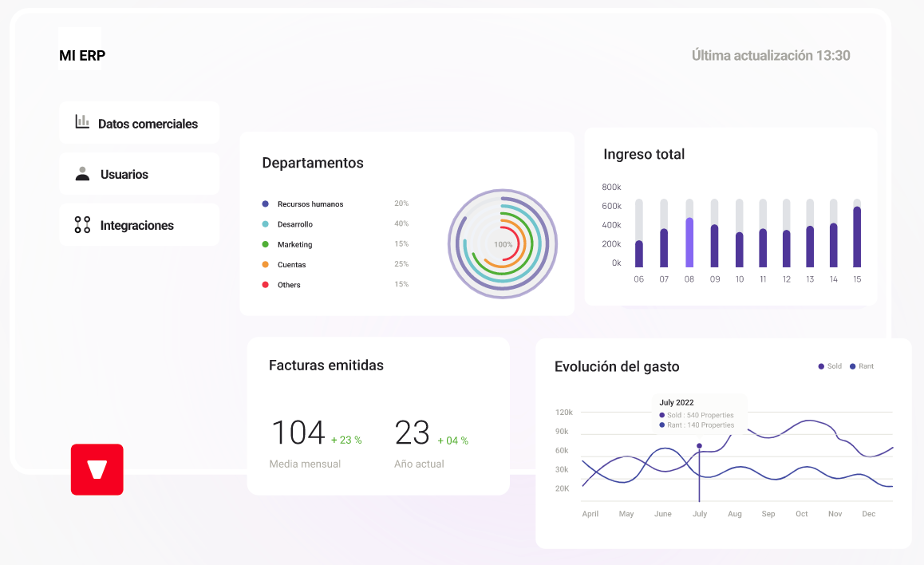Click the 100% center of the radial chart

(503, 244)
